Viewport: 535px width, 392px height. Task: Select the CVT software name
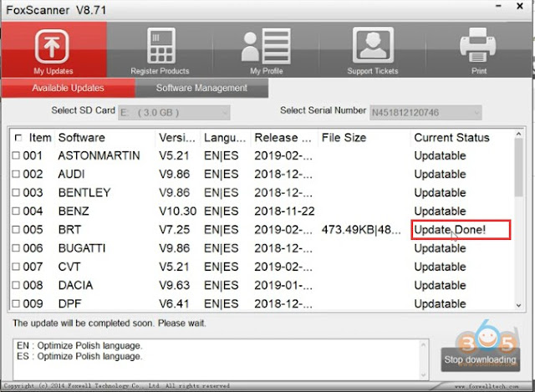(x=69, y=267)
